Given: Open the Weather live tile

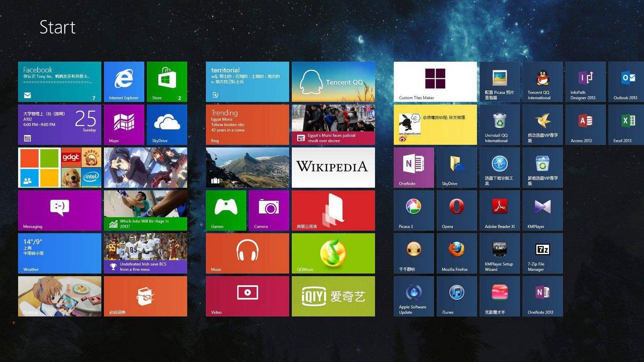Looking at the screenshot, I should tap(59, 253).
